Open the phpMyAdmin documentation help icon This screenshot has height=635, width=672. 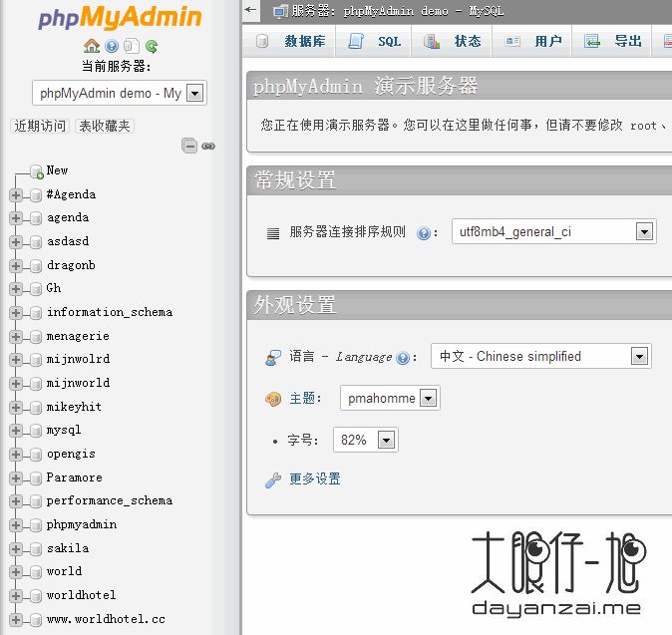[112, 46]
